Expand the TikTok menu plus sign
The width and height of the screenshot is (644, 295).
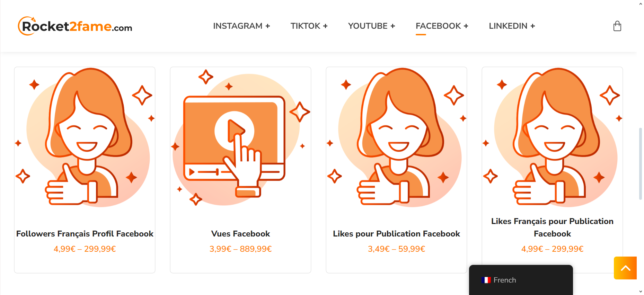pos(325,26)
